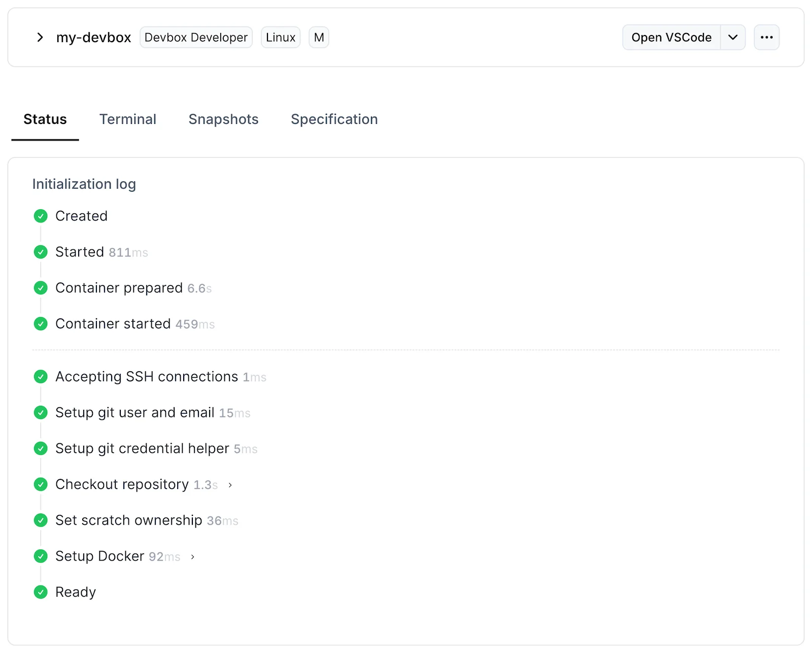Click the Started step label
This screenshot has height=651, width=812.
[80, 252]
